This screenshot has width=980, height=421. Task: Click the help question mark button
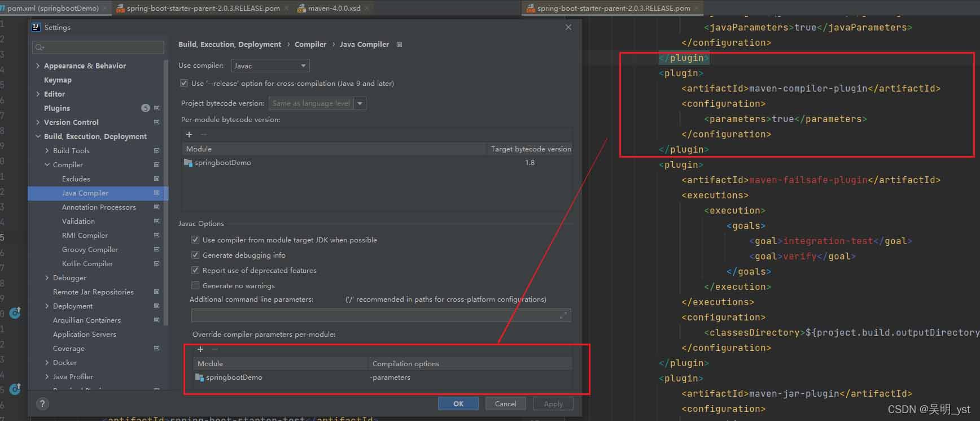coord(42,403)
